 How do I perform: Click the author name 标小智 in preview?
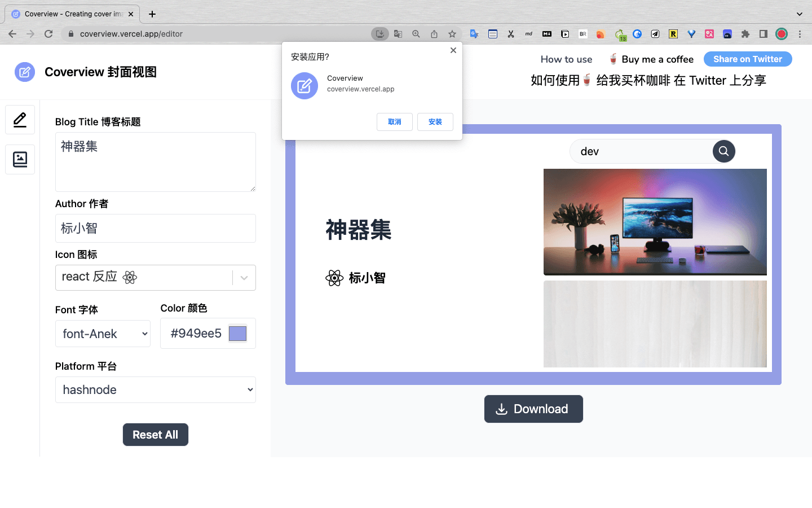pyautogui.click(x=367, y=278)
